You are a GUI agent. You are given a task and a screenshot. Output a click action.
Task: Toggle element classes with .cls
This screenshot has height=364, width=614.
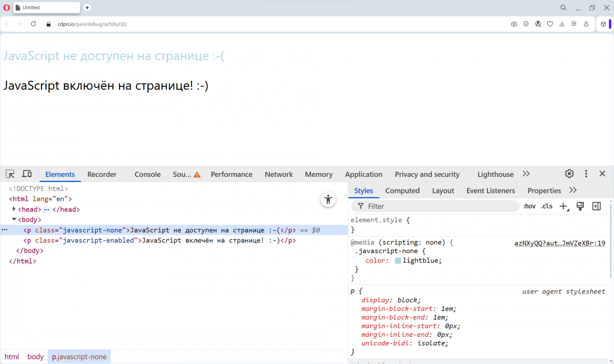(x=547, y=206)
